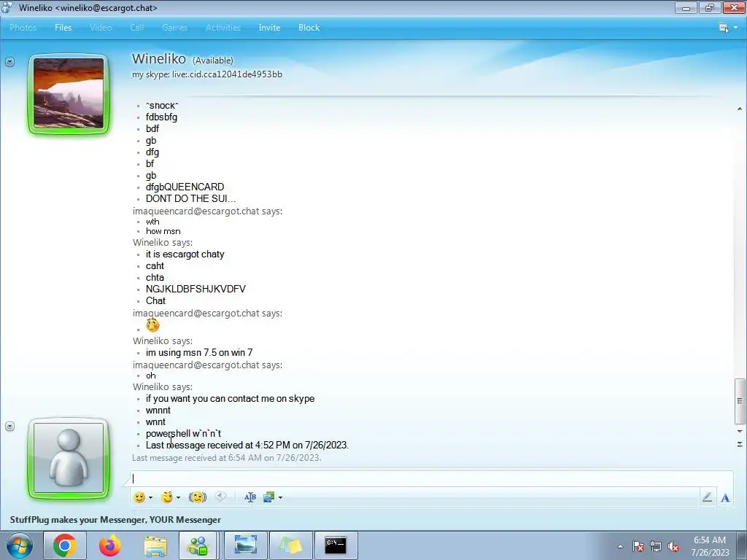Click Video in the top bar
Viewport: 747px width, 560px height.
[101, 28]
